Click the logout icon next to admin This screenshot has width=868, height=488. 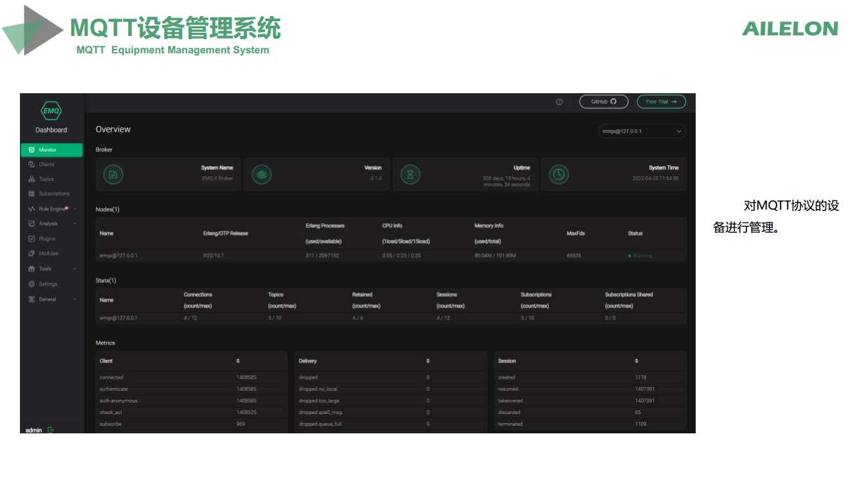pos(51,430)
